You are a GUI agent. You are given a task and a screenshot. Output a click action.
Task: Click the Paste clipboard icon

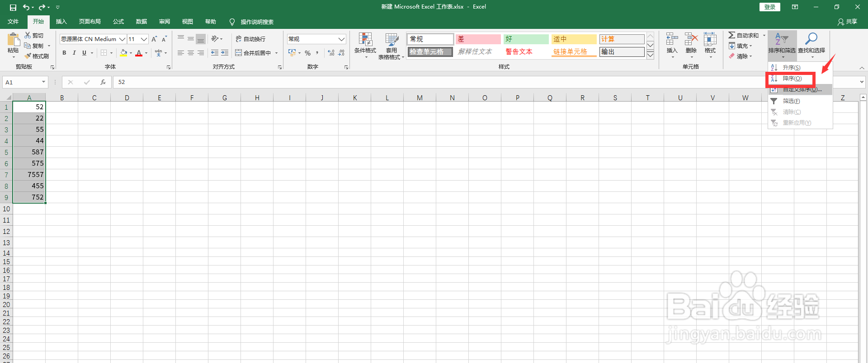coord(13,40)
